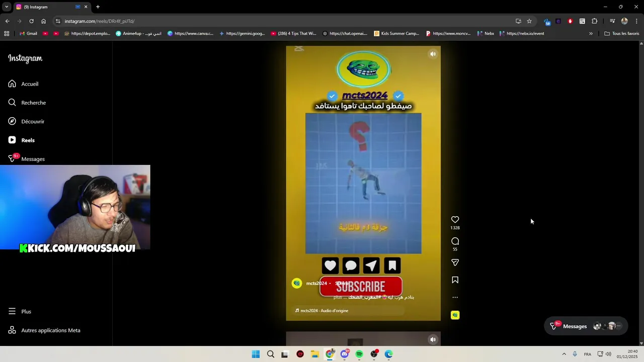Image resolution: width=644 pixels, height=362 pixels.
Task: Open Autres applications Meta
Action: click(x=44, y=330)
